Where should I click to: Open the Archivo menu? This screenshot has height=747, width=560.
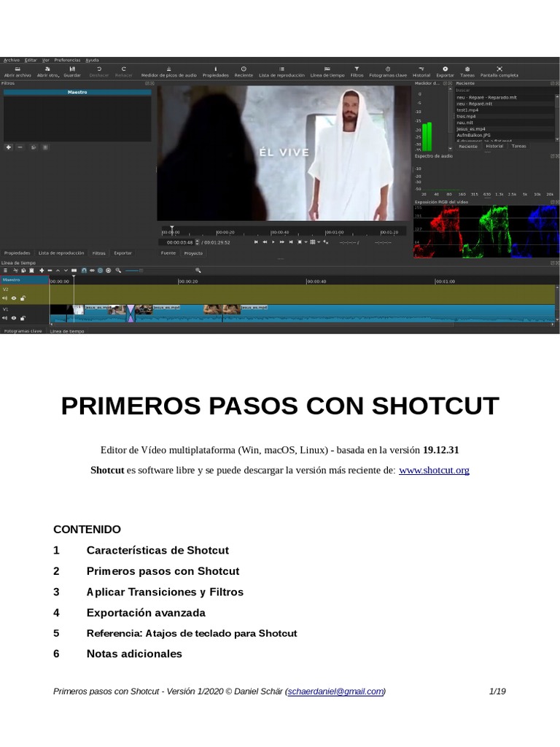point(12,60)
